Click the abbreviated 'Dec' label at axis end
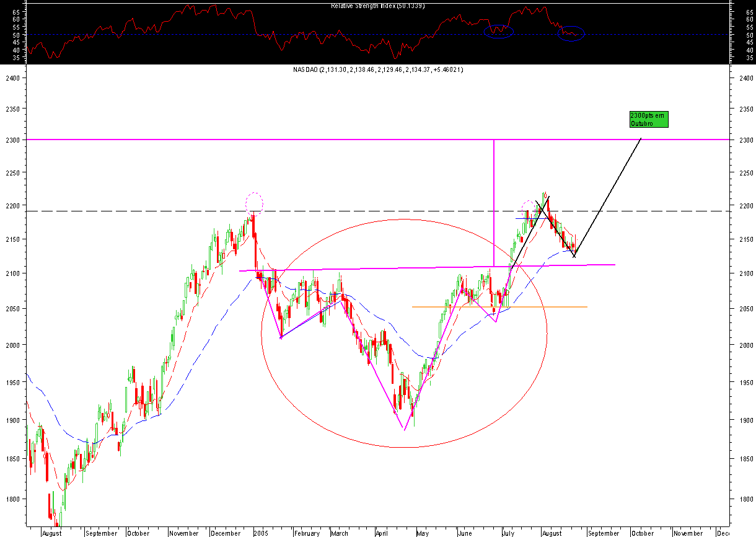 point(723,533)
